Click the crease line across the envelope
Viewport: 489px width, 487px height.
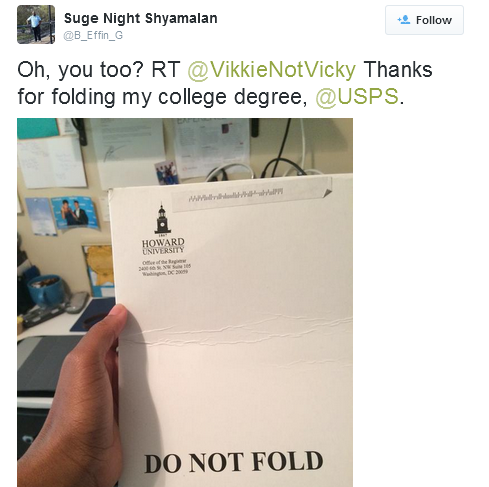(x=236, y=329)
